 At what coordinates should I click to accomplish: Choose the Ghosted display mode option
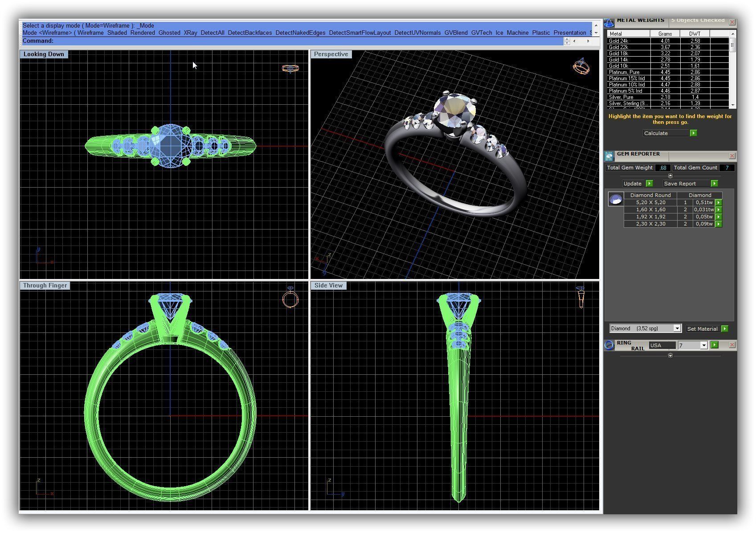(169, 33)
